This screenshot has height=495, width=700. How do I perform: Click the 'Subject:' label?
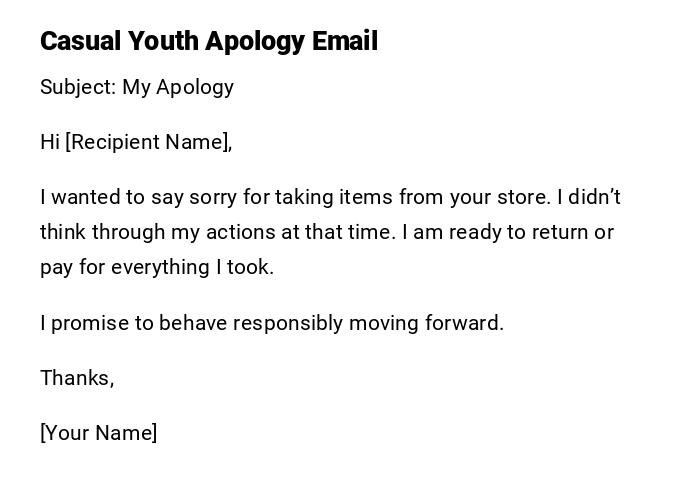pyautogui.click(x=77, y=87)
